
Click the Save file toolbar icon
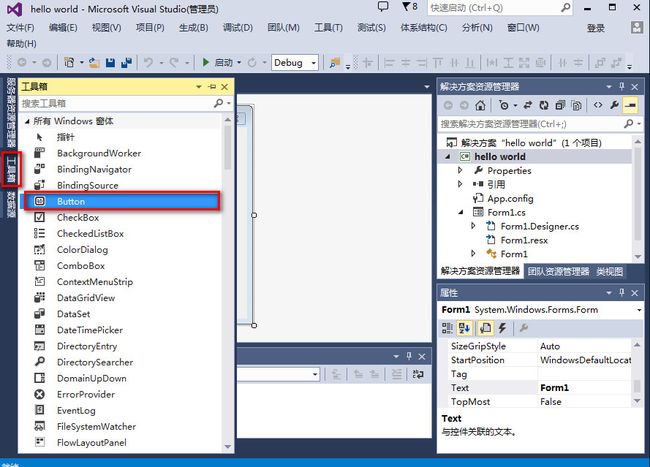(x=110, y=63)
